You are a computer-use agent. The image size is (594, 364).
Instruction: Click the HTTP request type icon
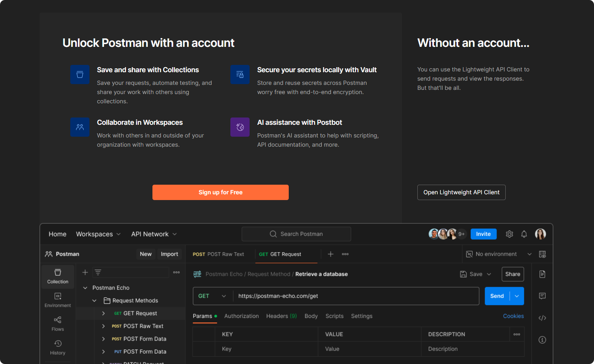point(197,274)
